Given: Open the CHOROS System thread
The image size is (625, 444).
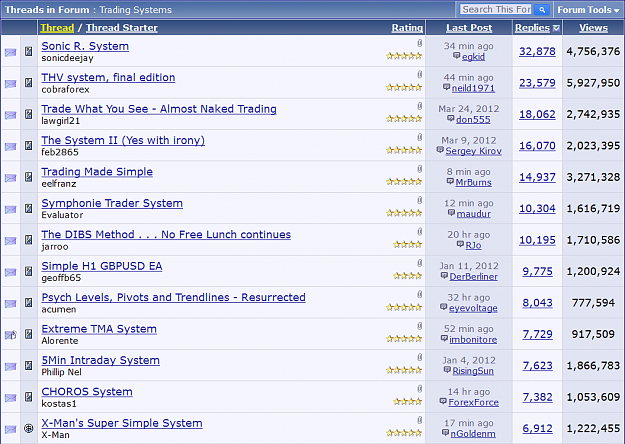Looking at the screenshot, I should (87, 392).
